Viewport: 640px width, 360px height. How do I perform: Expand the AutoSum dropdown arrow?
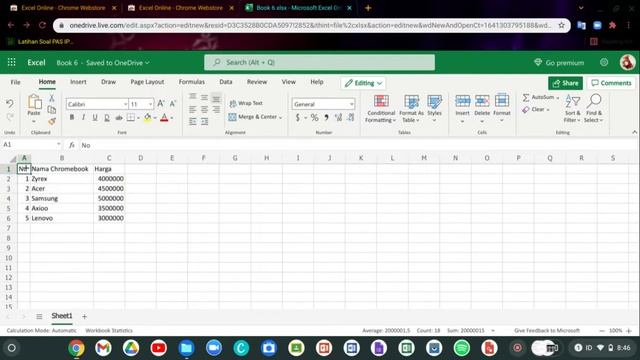click(558, 98)
